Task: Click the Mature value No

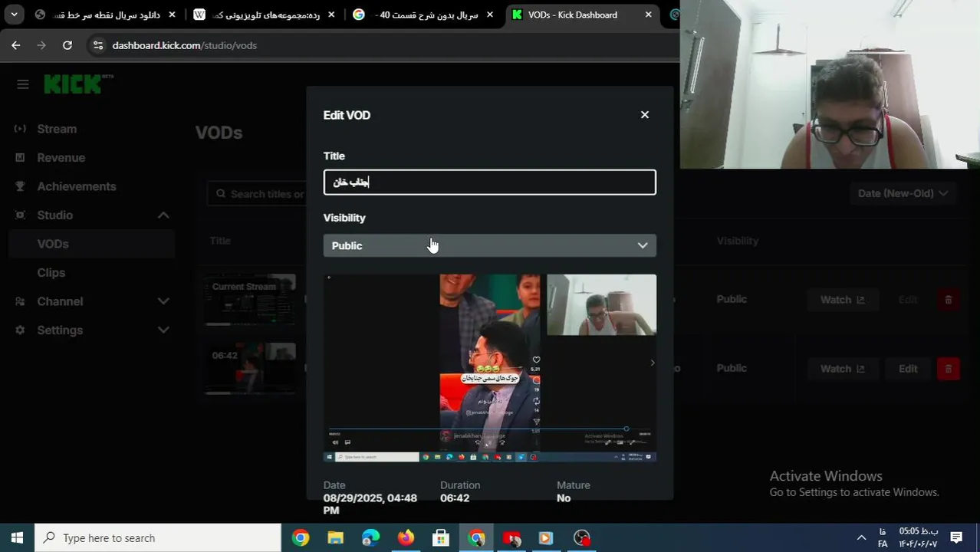Action: [x=564, y=498]
